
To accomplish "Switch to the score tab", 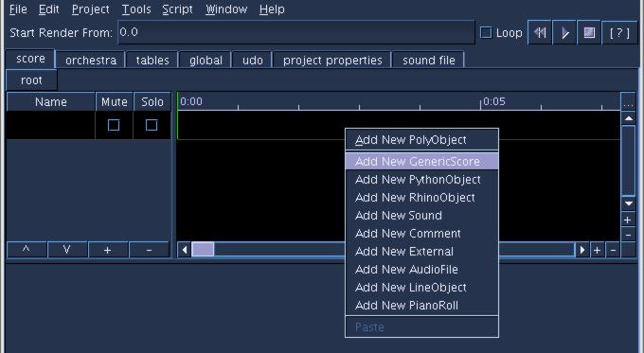I will point(30,59).
